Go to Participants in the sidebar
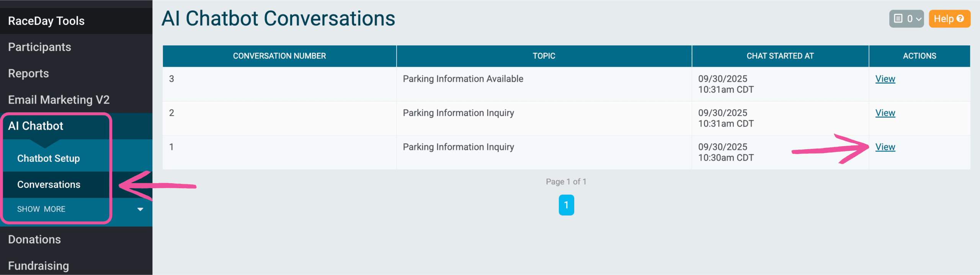Viewport: 980px width, 275px height. point(39,47)
